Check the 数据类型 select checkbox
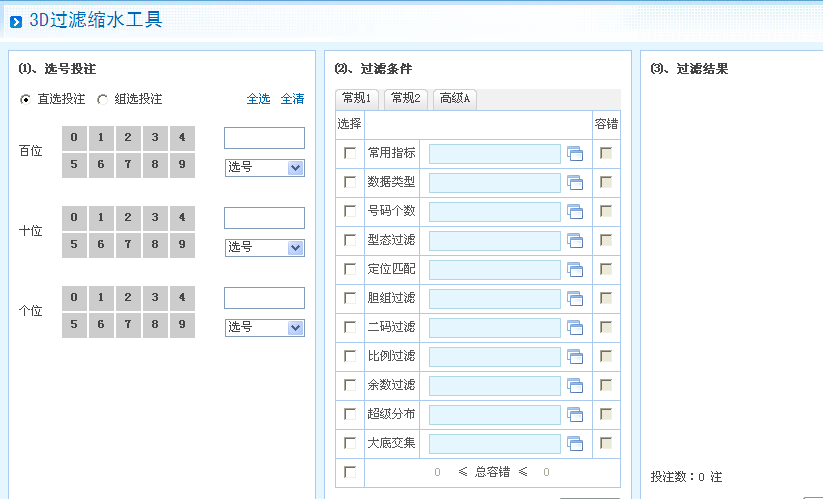Screen dimensions: 823x499 [350, 182]
